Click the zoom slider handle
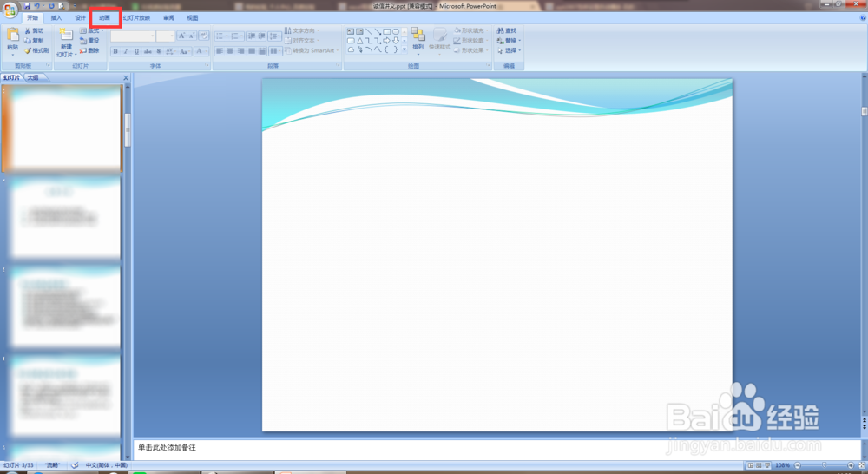The height and width of the screenshot is (474, 868). [825, 465]
